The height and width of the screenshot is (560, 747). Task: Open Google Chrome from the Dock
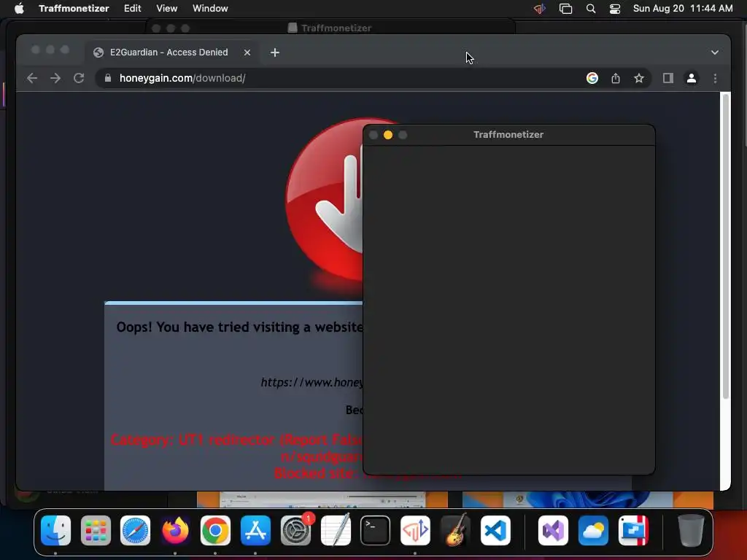click(215, 530)
